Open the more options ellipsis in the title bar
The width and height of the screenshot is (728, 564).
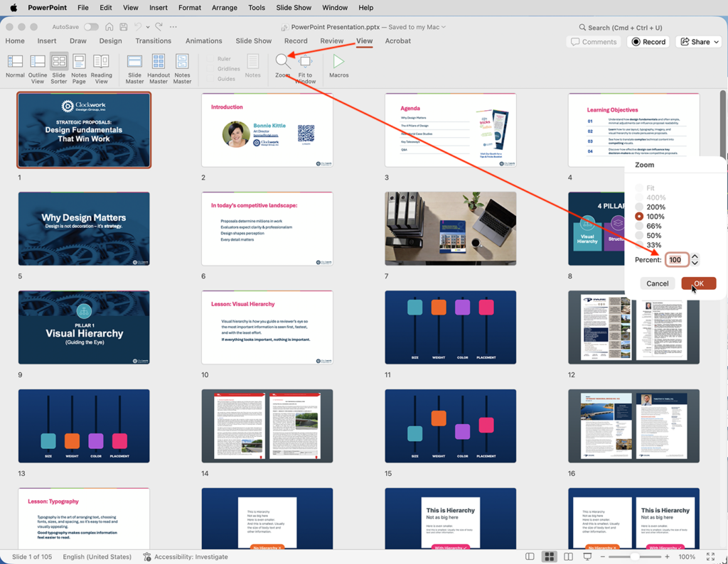(173, 27)
